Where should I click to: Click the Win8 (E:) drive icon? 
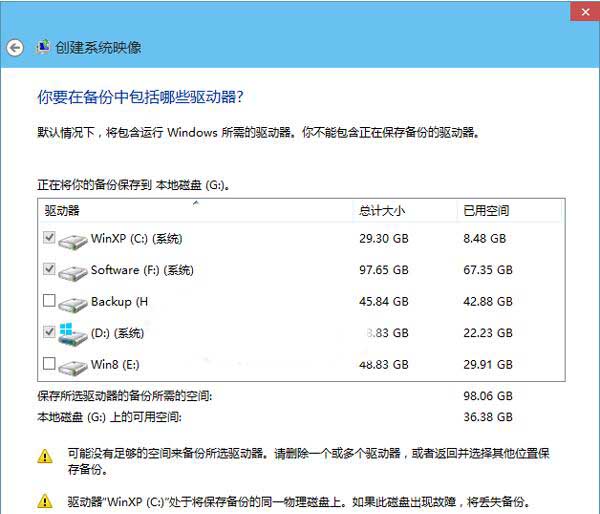coord(73,367)
